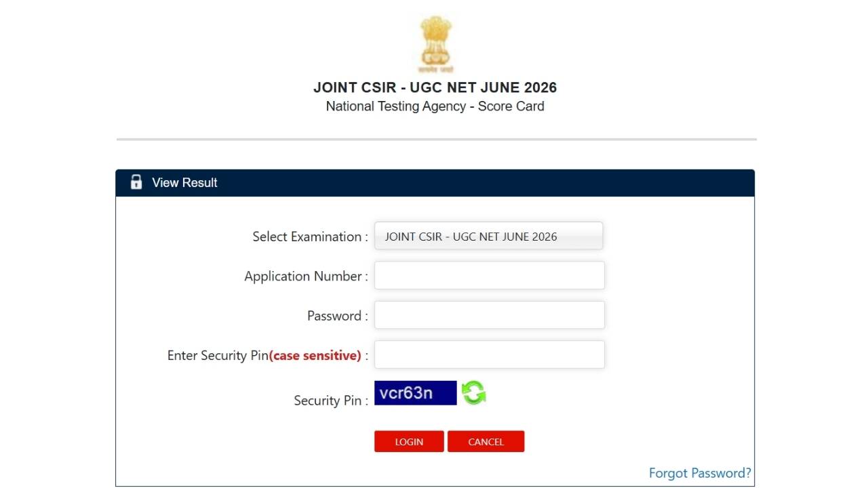Focus the Enter Security Pin input field
Screen dimensions: 868x488
pyautogui.click(x=490, y=354)
